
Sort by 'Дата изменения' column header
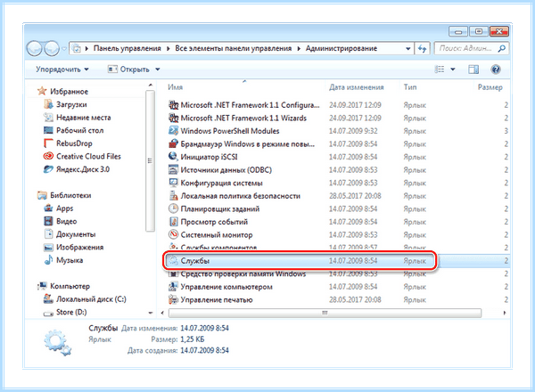click(356, 87)
